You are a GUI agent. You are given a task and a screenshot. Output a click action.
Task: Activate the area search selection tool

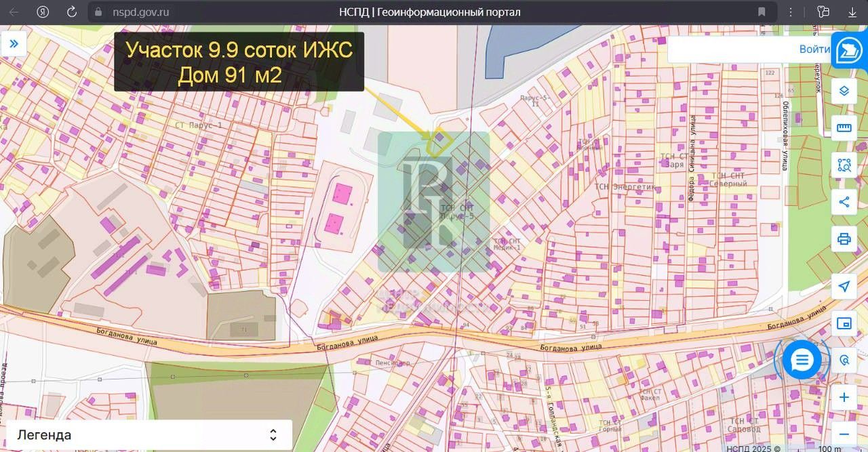click(x=844, y=165)
